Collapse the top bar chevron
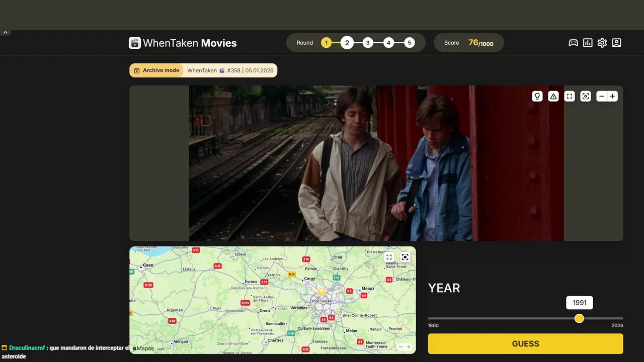The width and height of the screenshot is (644, 362). click(5, 32)
